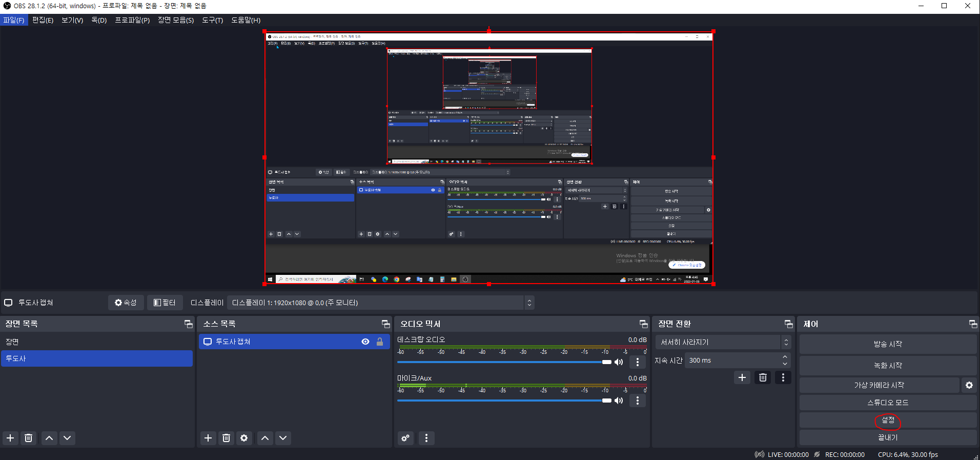Viewport: 980px width, 460px height.
Task: Open 편집(E) menu
Action: tap(43, 20)
